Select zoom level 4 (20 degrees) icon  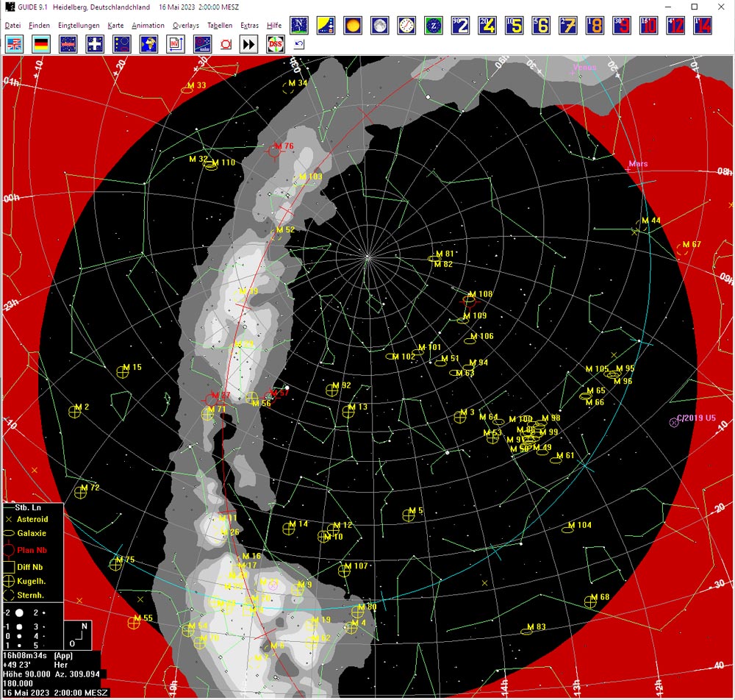(487, 25)
